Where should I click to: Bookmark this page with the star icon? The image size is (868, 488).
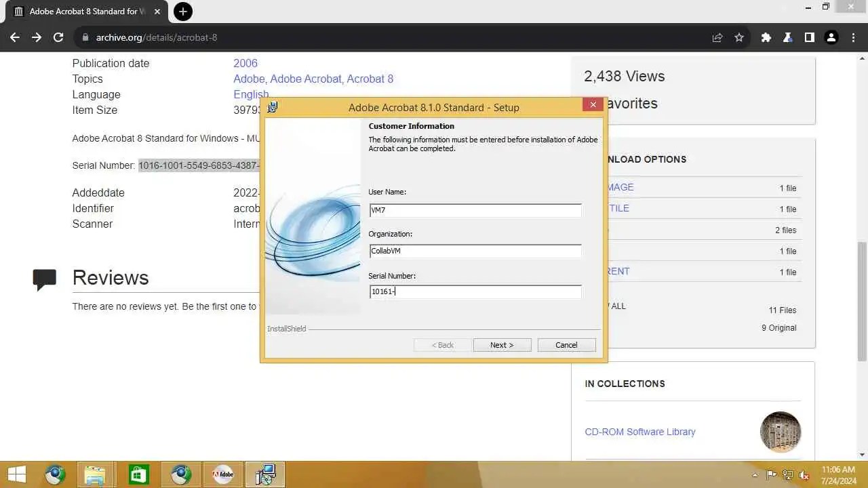(x=739, y=37)
